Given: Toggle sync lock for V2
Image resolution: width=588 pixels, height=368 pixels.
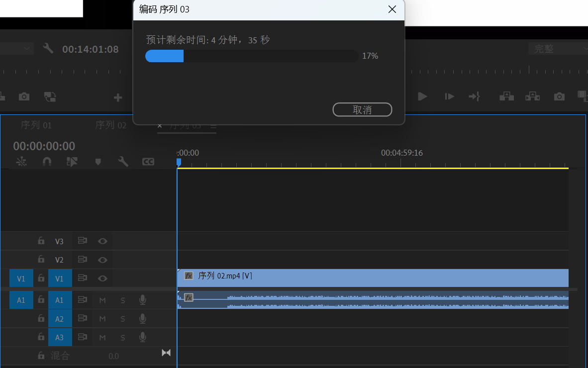Looking at the screenshot, I should pos(83,259).
